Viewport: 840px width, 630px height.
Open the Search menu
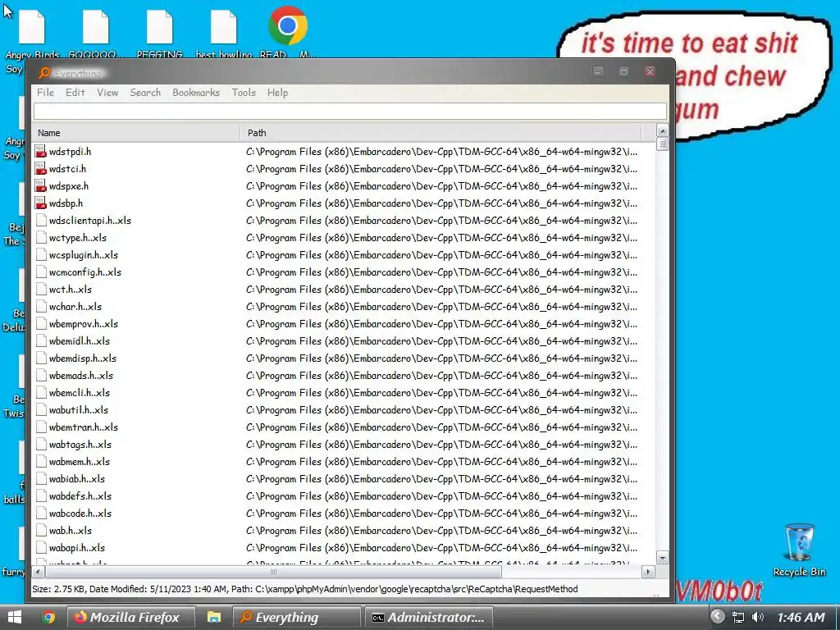click(x=145, y=93)
